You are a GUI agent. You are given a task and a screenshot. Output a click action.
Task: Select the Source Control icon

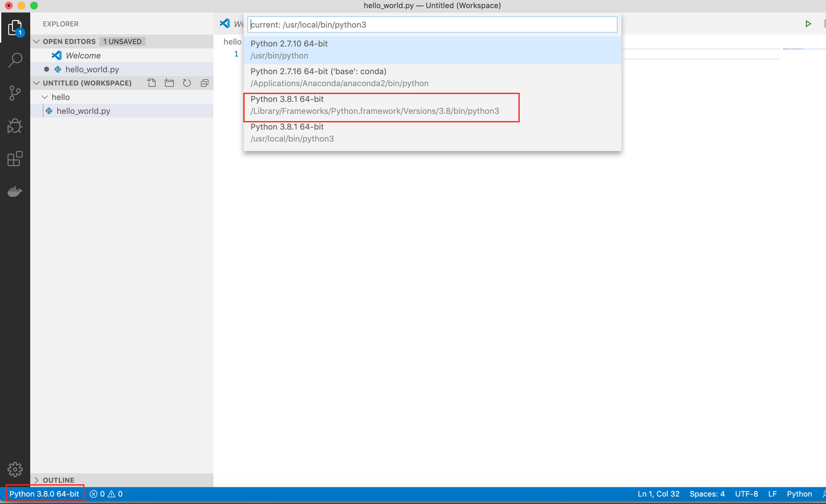(x=15, y=93)
